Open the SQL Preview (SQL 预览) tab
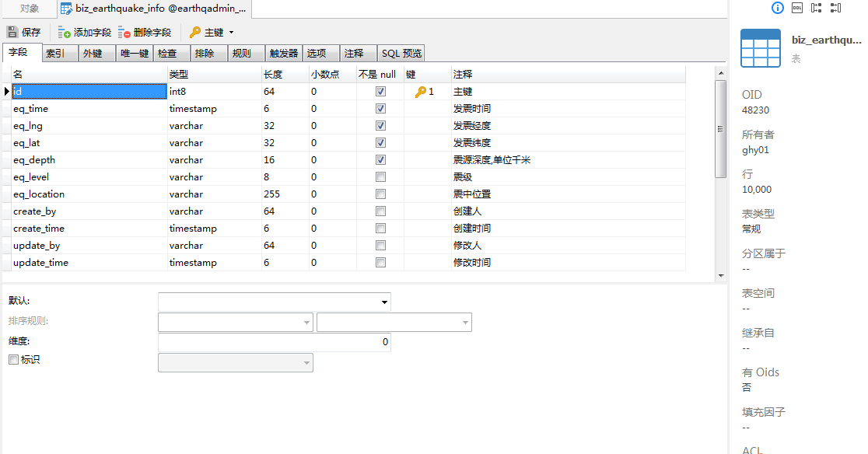Screen dimensions: 868x454 401,53
